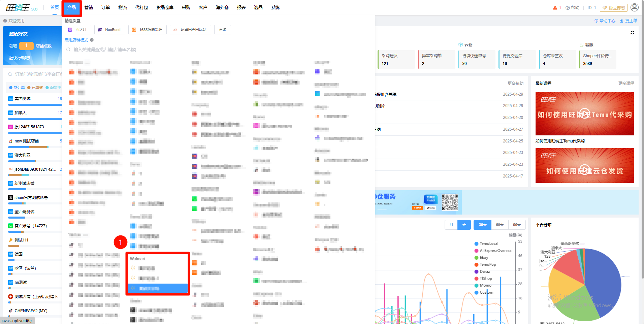Open the 报表 navigation dropdown
Viewport: 644px width, 324px height.
pyautogui.click(x=241, y=7)
